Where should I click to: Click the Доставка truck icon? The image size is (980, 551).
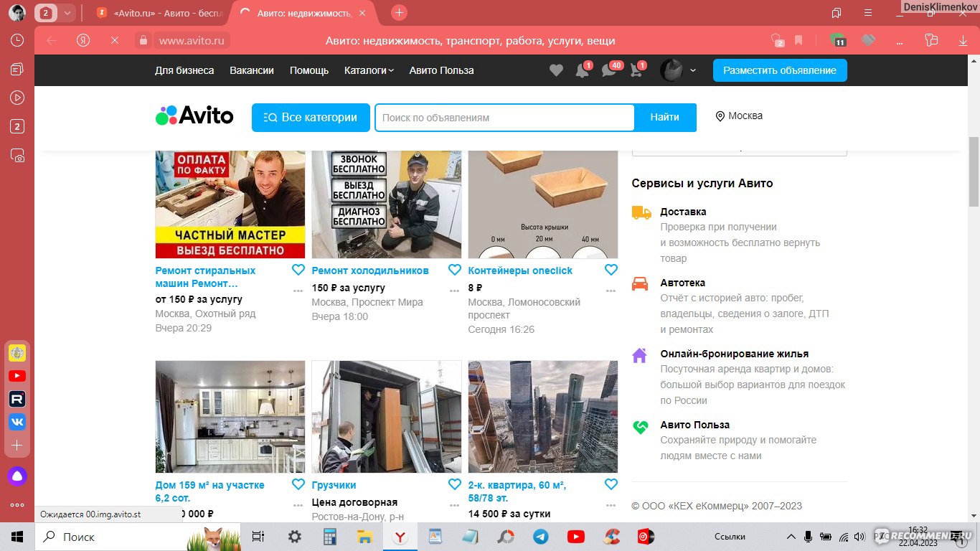coord(641,212)
